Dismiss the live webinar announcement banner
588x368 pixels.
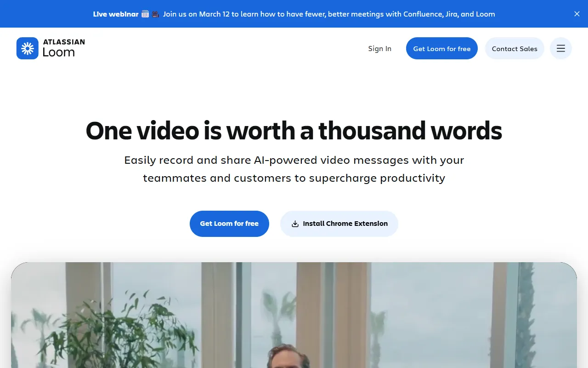[577, 14]
